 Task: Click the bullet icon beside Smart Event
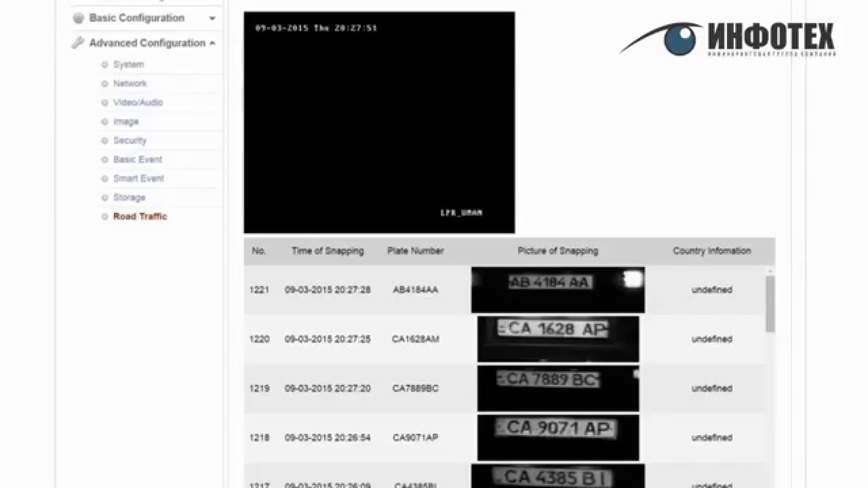pyautogui.click(x=104, y=179)
